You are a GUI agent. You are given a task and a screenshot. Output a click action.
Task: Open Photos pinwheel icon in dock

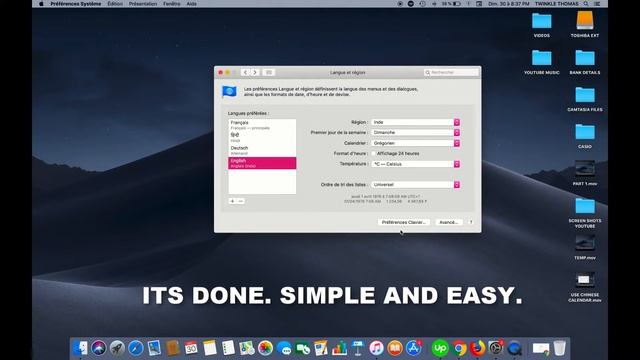tap(265, 348)
